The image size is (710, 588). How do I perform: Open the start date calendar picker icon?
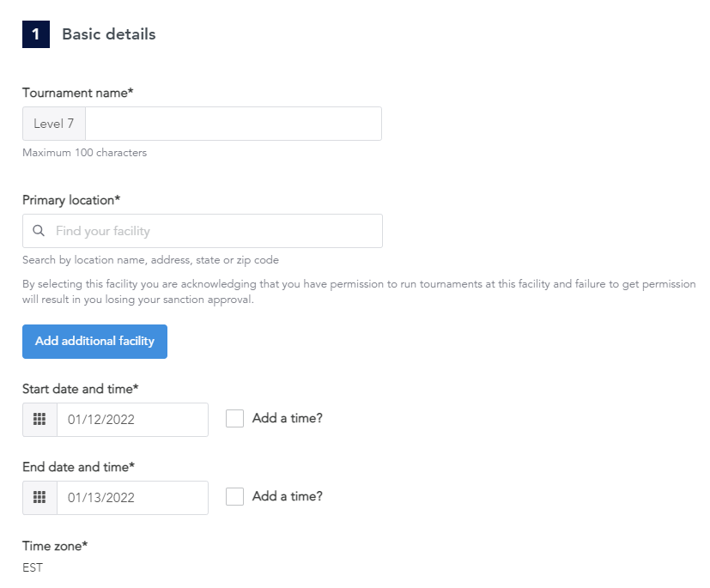[39, 420]
